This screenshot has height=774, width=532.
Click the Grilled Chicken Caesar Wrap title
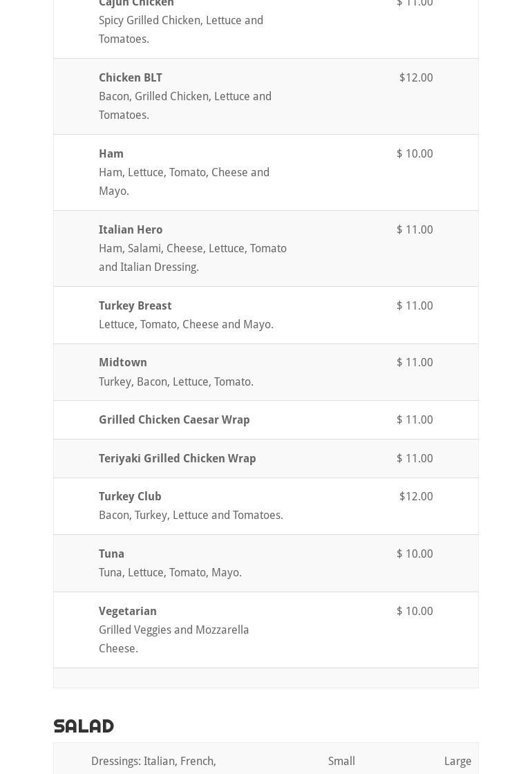click(174, 419)
